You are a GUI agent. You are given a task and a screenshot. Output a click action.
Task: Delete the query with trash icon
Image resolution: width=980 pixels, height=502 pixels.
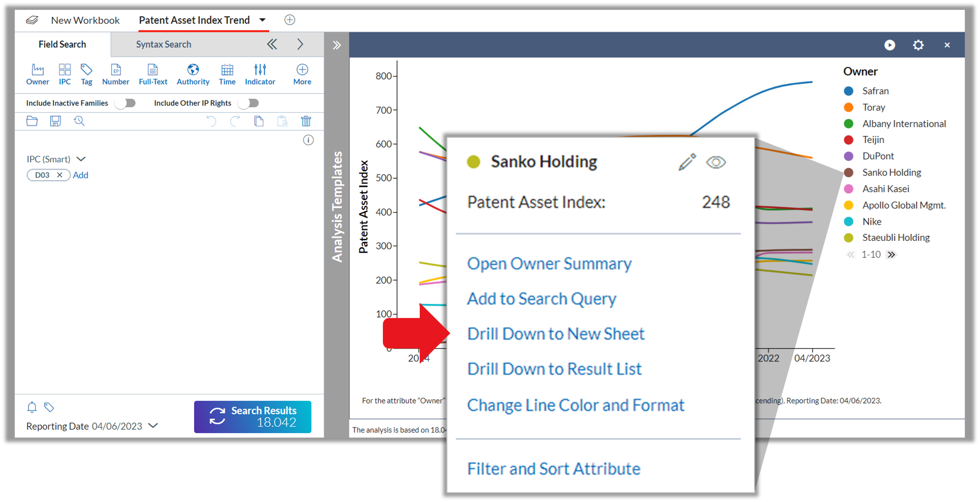pos(306,121)
